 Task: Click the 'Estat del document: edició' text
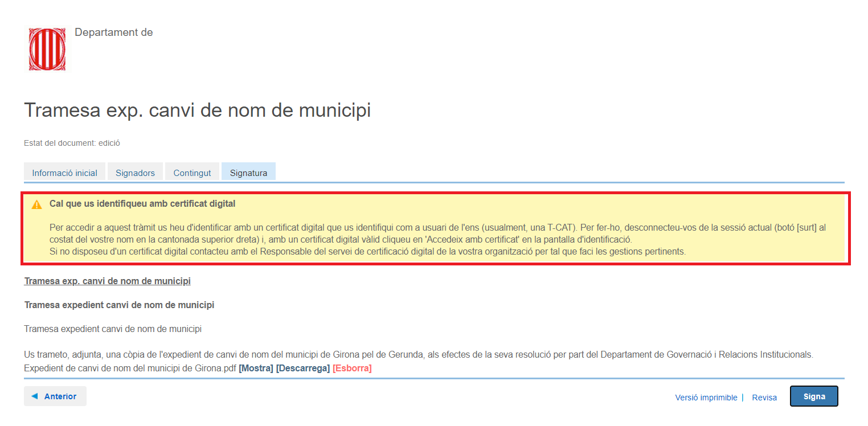pos(72,143)
